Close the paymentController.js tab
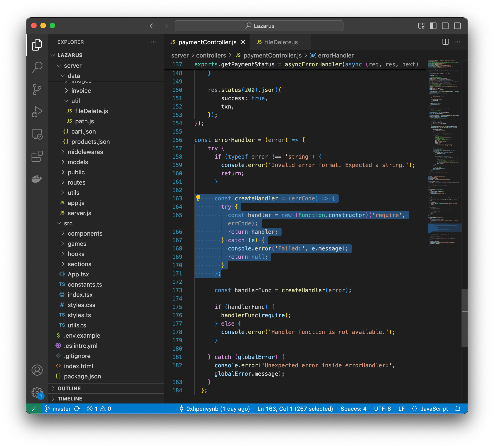The height and width of the screenshot is (448, 494). 243,42
